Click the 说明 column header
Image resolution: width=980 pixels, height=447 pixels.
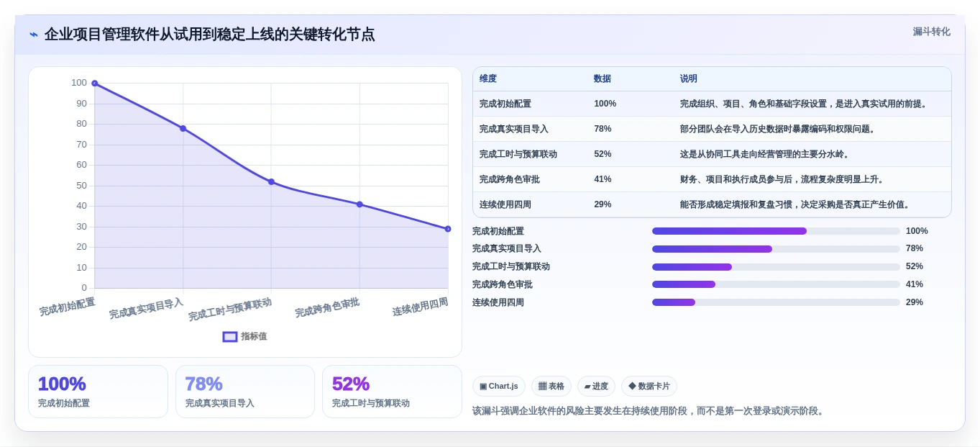689,78
